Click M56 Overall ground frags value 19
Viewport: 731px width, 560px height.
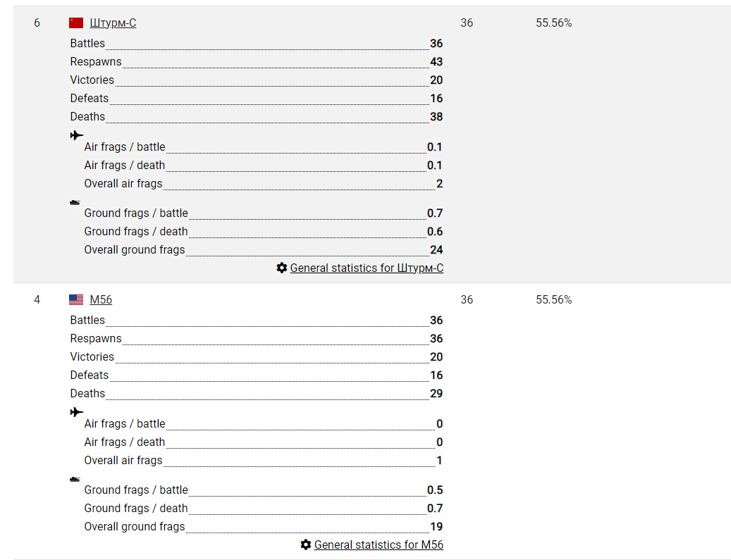[x=436, y=526]
